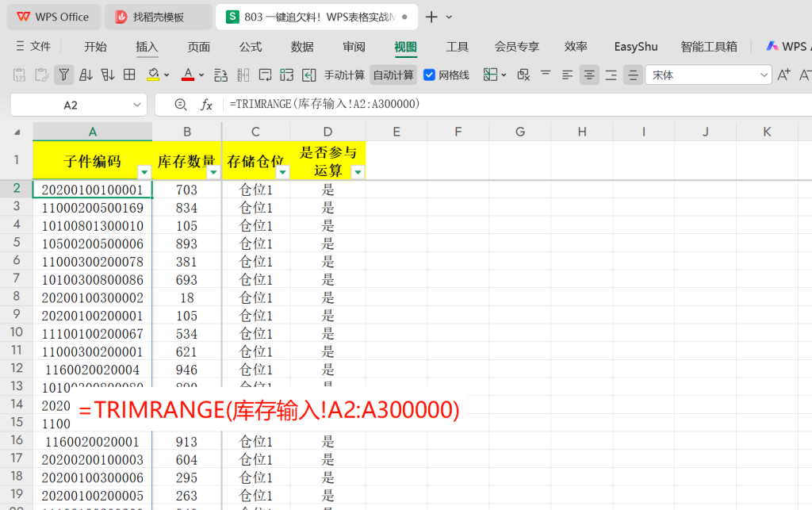Image resolution: width=812 pixels, height=510 pixels.
Task: Switch to the 数据 ribbon tab
Action: click(x=302, y=47)
